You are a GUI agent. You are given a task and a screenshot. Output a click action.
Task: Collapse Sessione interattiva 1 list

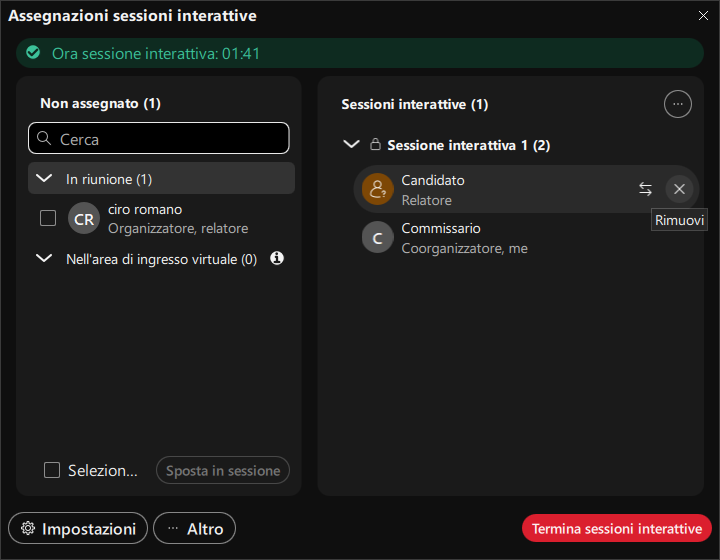click(x=351, y=144)
